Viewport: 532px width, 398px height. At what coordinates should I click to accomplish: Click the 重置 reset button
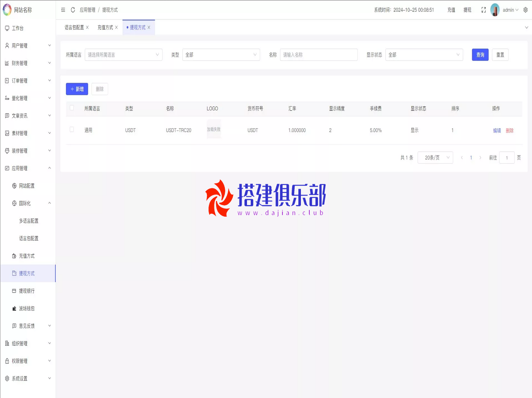[500, 55]
